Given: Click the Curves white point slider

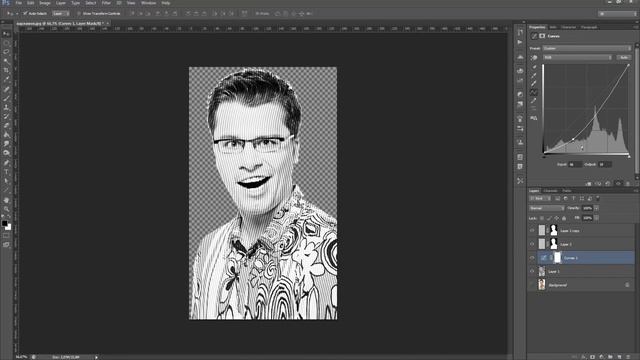Looking at the screenshot, I should point(629,157).
